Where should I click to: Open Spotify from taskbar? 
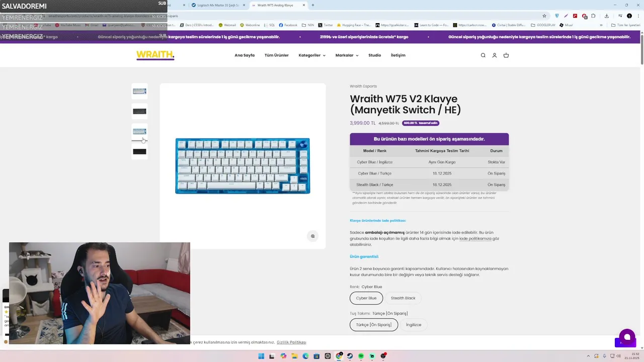click(361, 356)
